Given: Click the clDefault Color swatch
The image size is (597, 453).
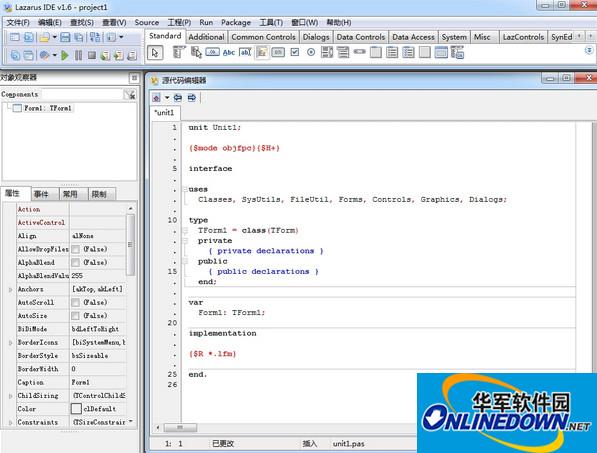Looking at the screenshot, I should click(76, 409).
